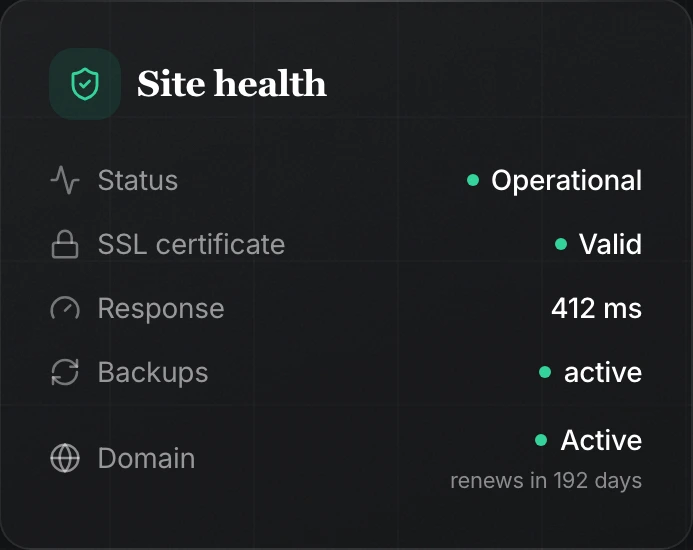Click the Status label

tap(138, 180)
